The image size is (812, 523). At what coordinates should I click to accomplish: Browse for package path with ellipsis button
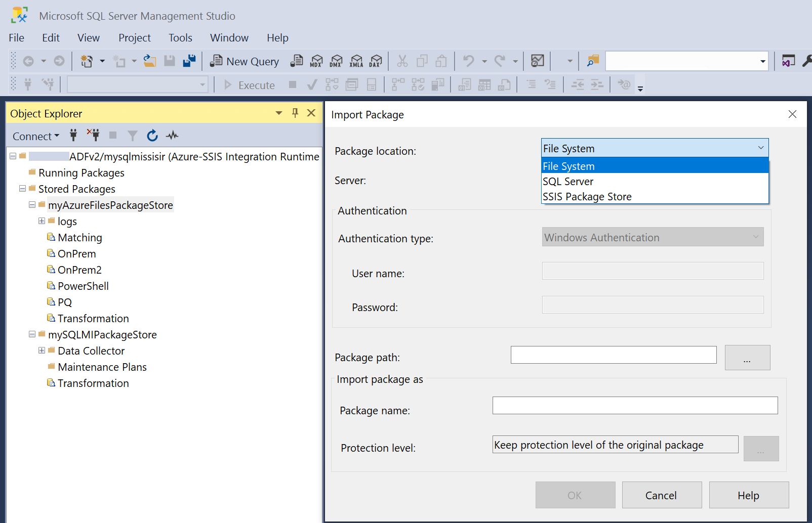point(747,358)
